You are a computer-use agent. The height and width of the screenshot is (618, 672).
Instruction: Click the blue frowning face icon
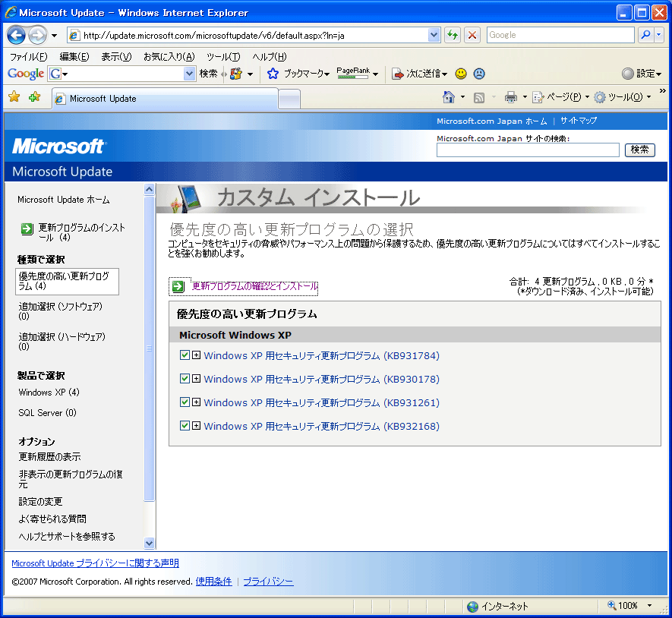(x=479, y=74)
